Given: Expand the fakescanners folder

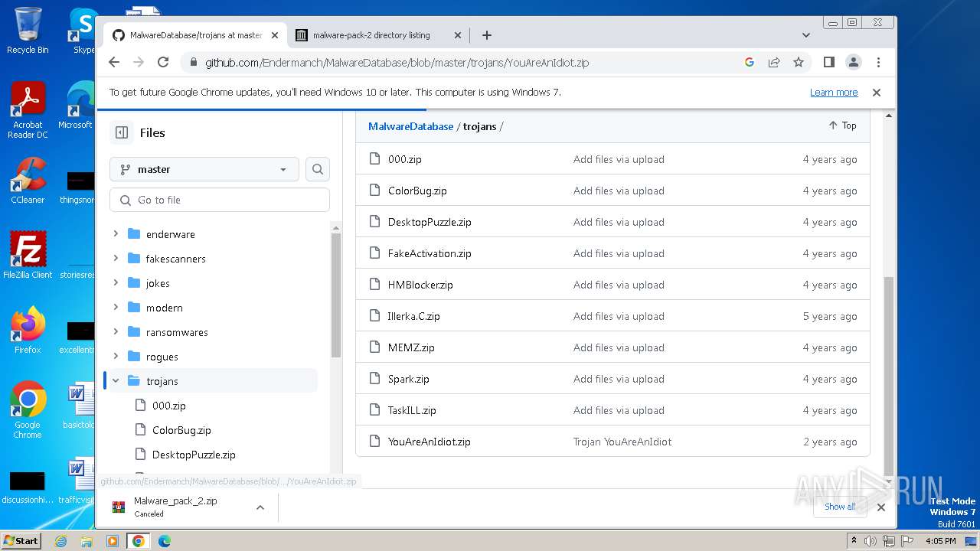Looking at the screenshot, I should point(116,259).
